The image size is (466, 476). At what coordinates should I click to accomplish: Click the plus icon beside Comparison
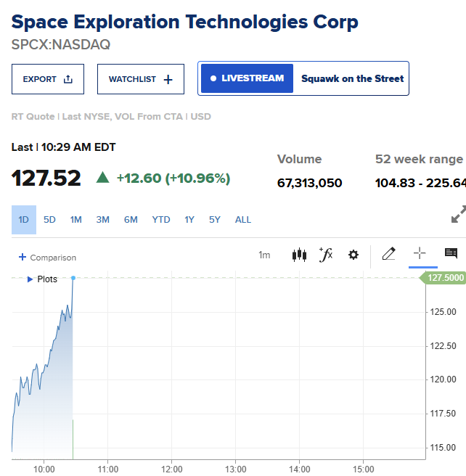23,257
